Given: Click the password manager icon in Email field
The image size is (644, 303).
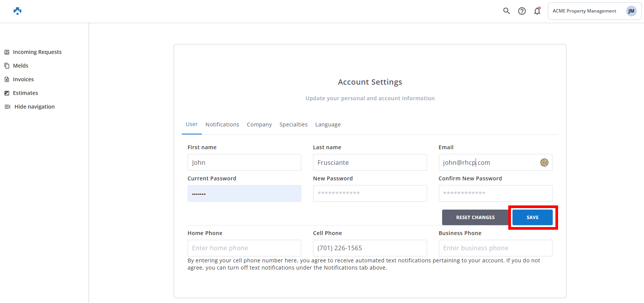Looking at the screenshot, I should click(x=544, y=163).
